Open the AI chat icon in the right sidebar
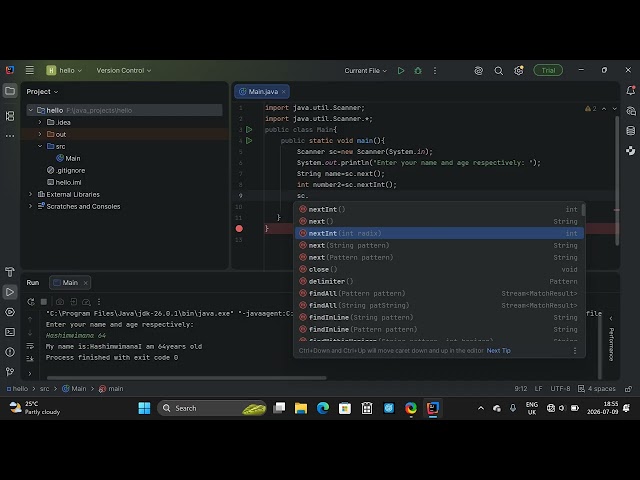Image resolution: width=640 pixels, height=480 pixels. click(631, 111)
